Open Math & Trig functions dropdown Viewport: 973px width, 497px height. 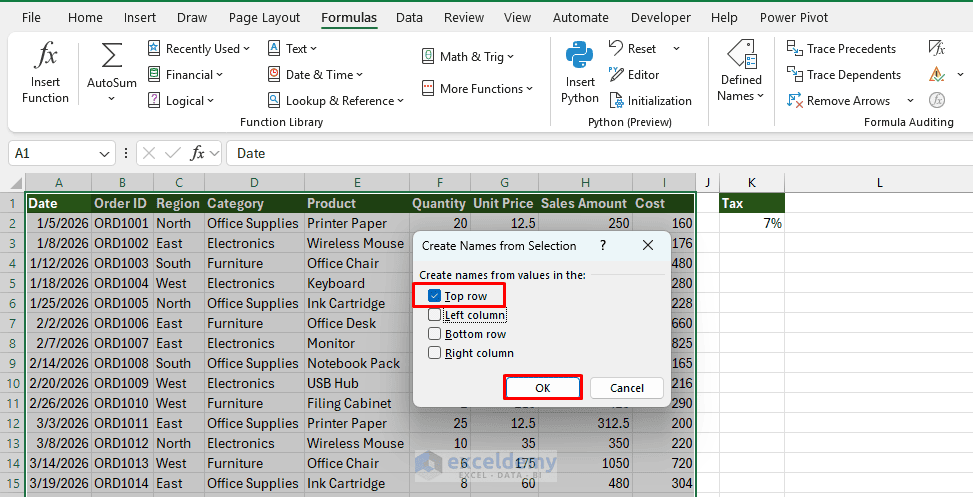coord(468,56)
